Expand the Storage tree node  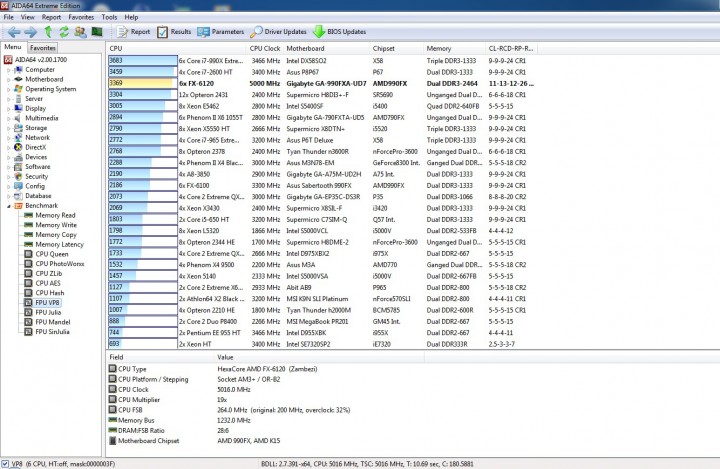[8, 128]
